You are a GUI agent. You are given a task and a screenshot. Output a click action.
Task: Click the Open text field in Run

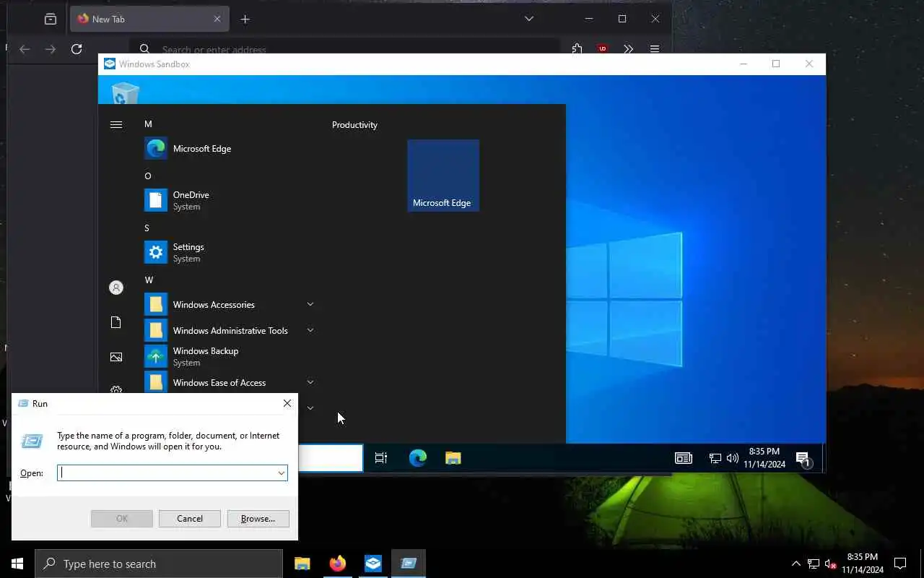(173, 473)
